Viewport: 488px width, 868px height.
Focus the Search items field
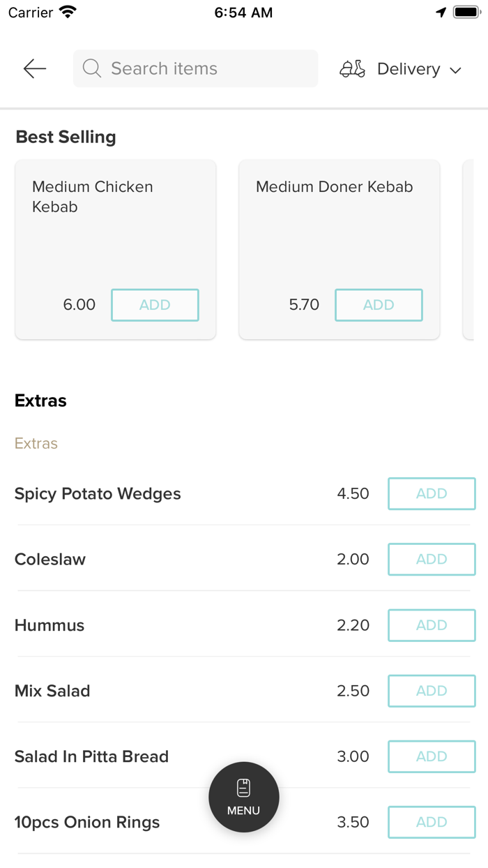[195, 68]
